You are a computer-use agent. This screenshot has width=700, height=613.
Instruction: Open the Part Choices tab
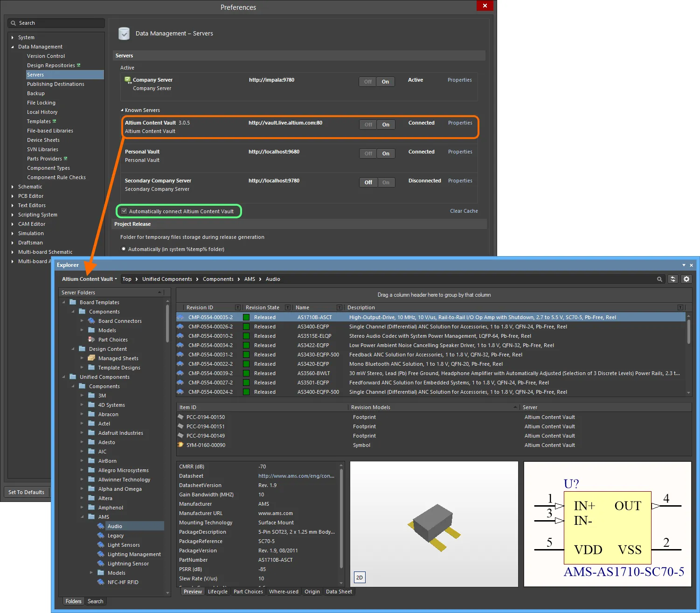[248, 592]
